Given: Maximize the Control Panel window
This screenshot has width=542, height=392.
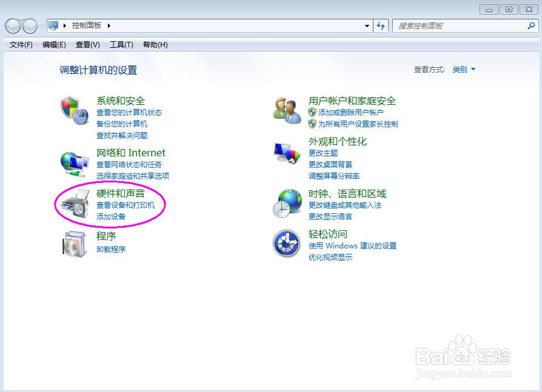Looking at the screenshot, I should click(x=509, y=10).
